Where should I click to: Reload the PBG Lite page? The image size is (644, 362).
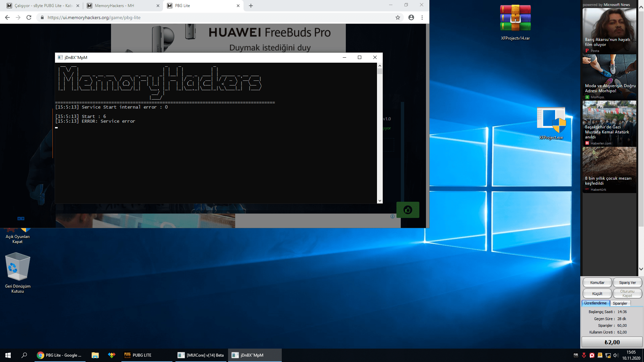29,17
